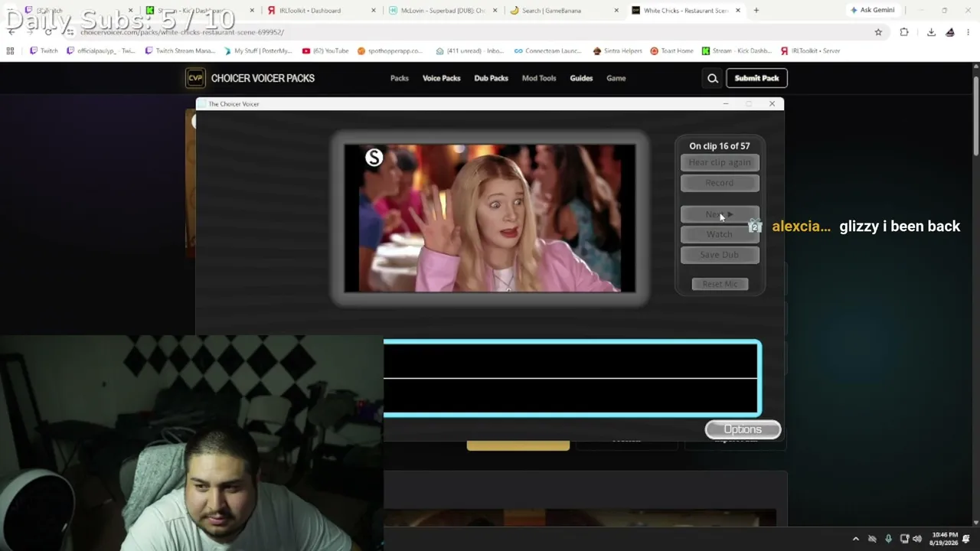The image size is (980, 551).
Task: Click the 'On clip 16 of 57' text
Action: [720, 145]
